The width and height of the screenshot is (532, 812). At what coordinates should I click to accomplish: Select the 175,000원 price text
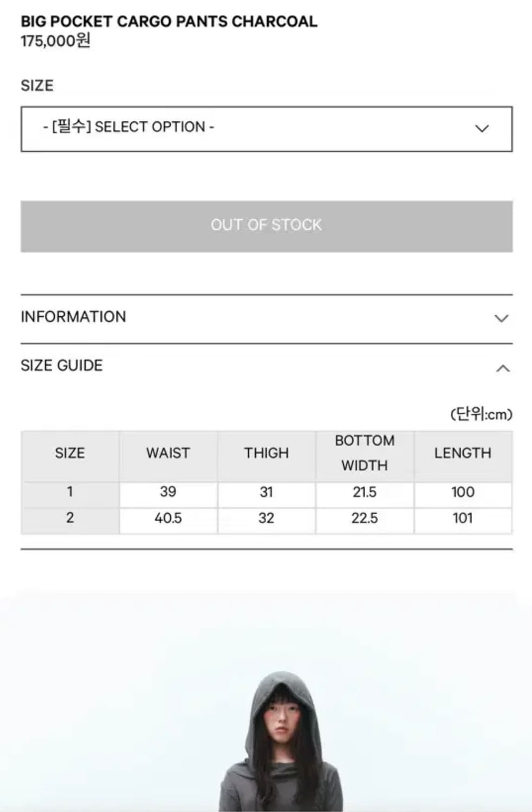[55, 41]
